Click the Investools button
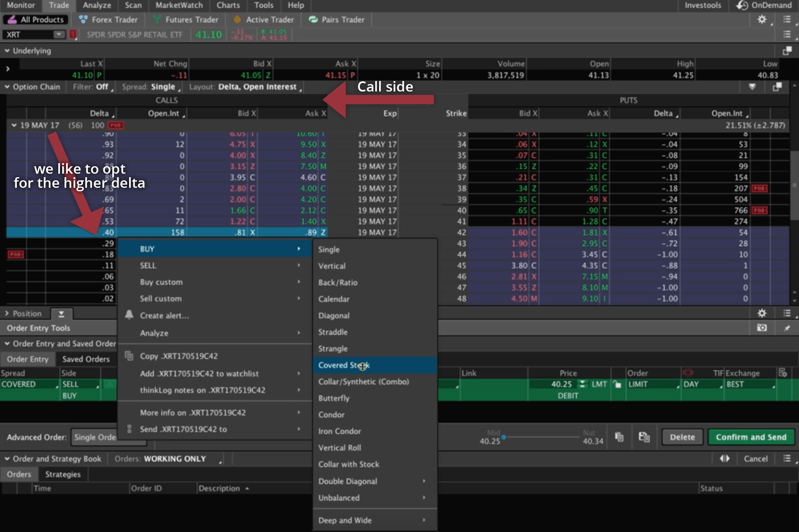 (703, 5)
